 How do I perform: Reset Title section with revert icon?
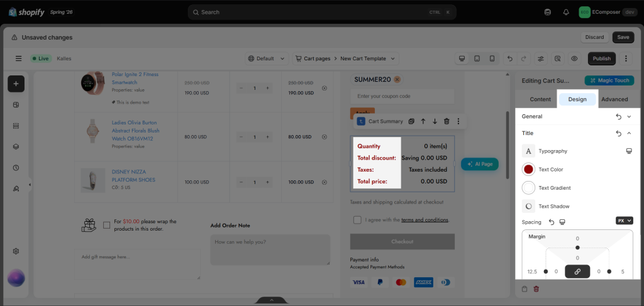point(619,133)
